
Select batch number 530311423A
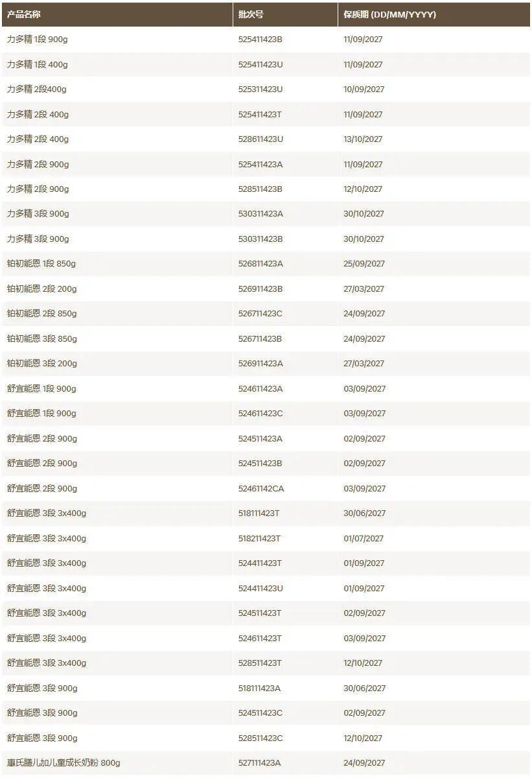coord(260,214)
